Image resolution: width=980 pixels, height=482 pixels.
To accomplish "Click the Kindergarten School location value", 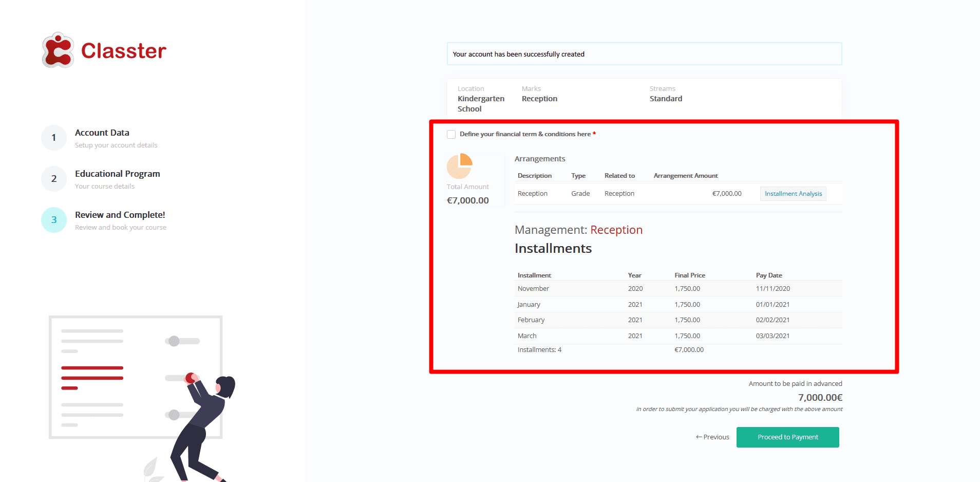I will pyautogui.click(x=481, y=104).
